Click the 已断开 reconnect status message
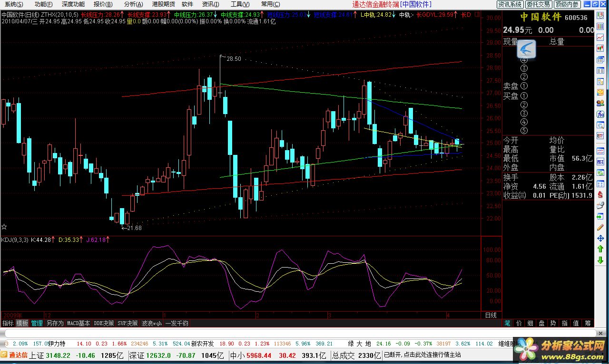This screenshot has width=609, height=364. (422, 355)
